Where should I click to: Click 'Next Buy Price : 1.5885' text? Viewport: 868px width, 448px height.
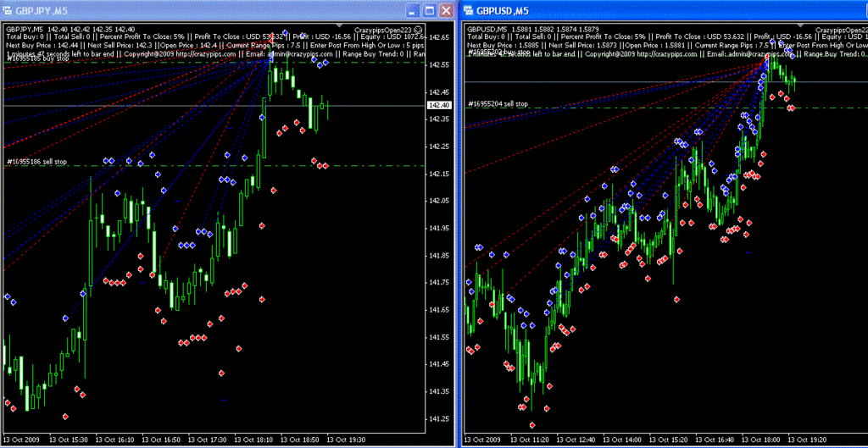click(504, 46)
